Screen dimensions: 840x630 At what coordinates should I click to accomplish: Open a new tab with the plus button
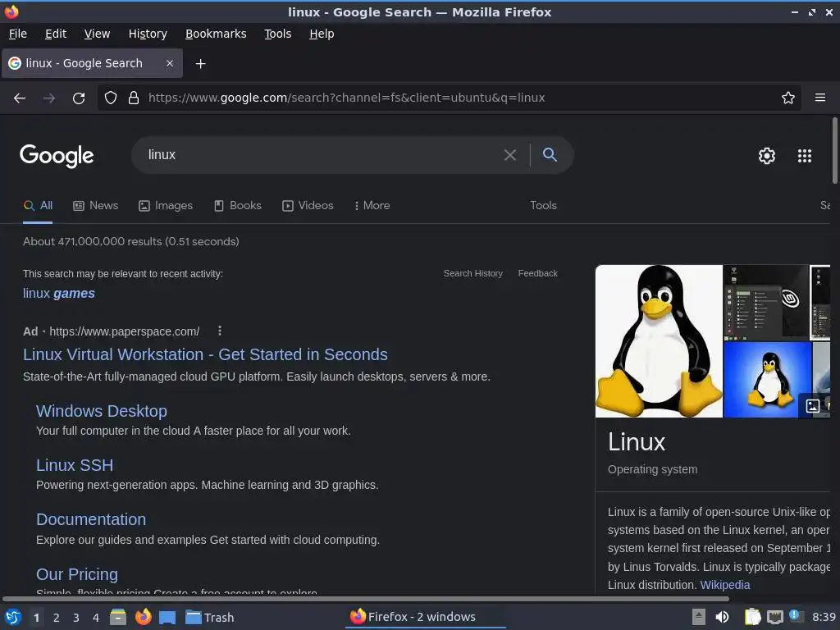pos(200,64)
